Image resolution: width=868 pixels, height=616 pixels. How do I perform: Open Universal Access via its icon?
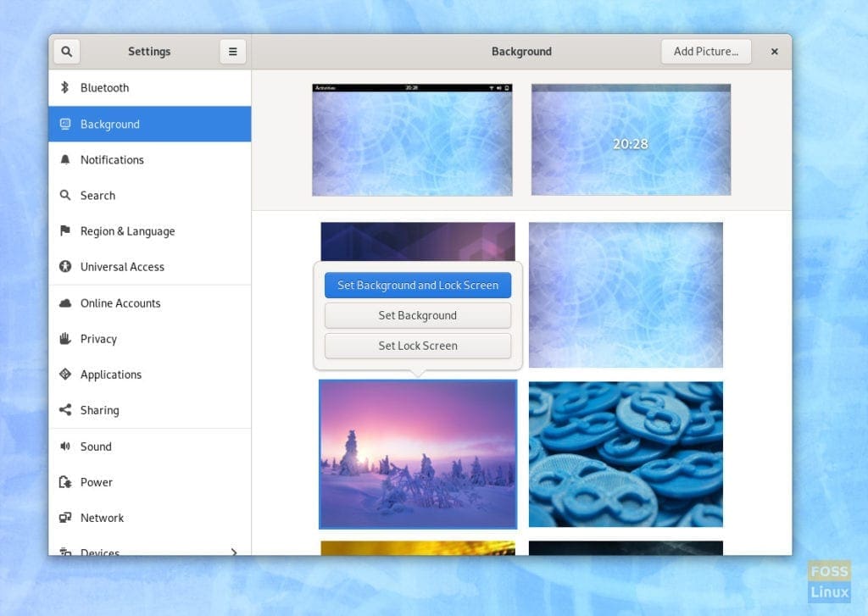point(64,267)
